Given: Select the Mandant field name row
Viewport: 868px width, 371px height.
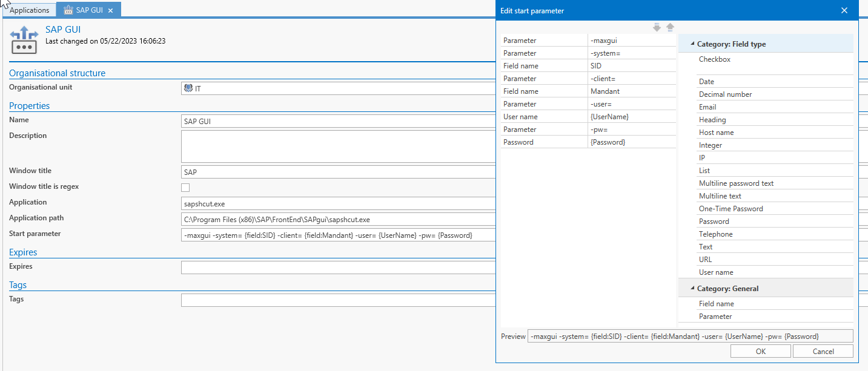Looking at the screenshot, I should tap(588, 91).
